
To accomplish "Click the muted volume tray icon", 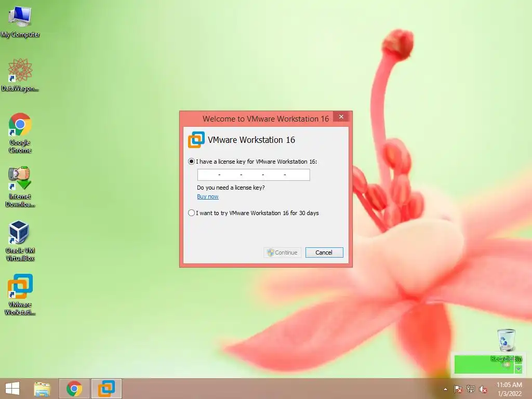I will coord(483,389).
